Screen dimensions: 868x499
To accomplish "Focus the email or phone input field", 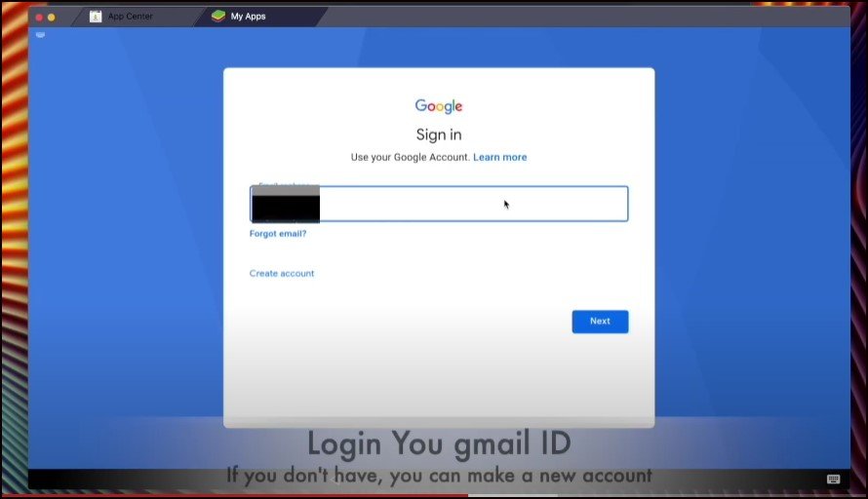I will (x=439, y=204).
